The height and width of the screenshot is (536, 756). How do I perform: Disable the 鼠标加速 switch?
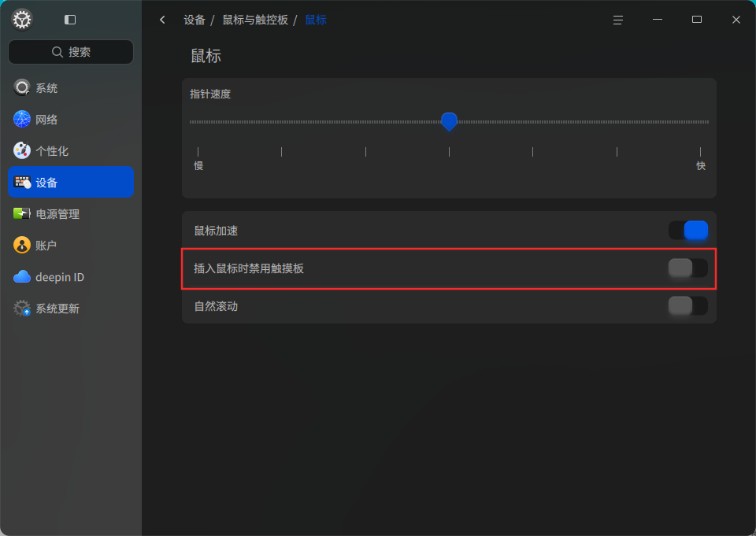point(688,231)
